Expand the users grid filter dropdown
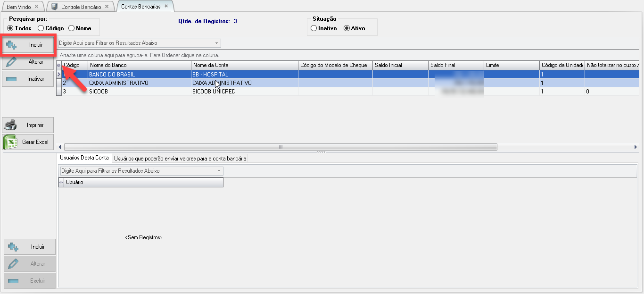 [219, 171]
